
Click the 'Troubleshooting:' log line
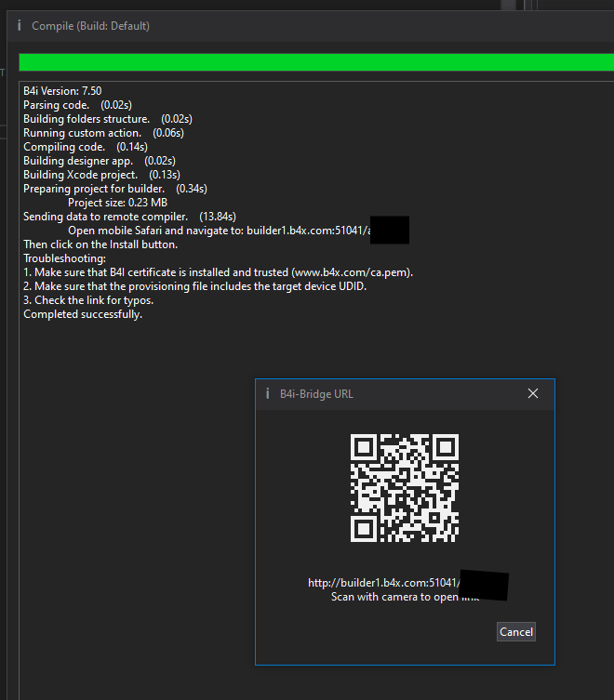click(x=65, y=258)
